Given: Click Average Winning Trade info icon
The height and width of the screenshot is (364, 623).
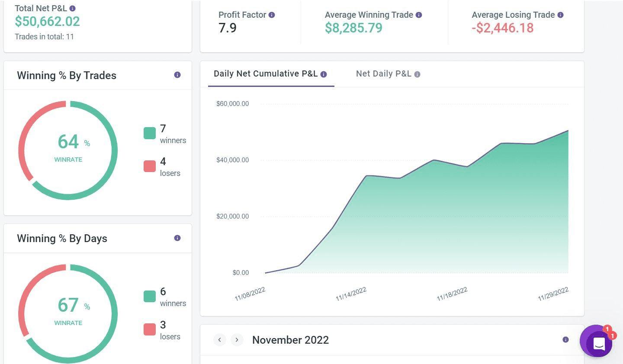Looking at the screenshot, I should pos(419,15).
